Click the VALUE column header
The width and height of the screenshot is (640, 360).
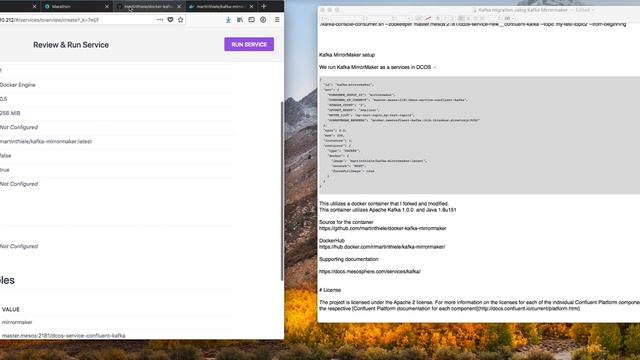click(11, 309)
